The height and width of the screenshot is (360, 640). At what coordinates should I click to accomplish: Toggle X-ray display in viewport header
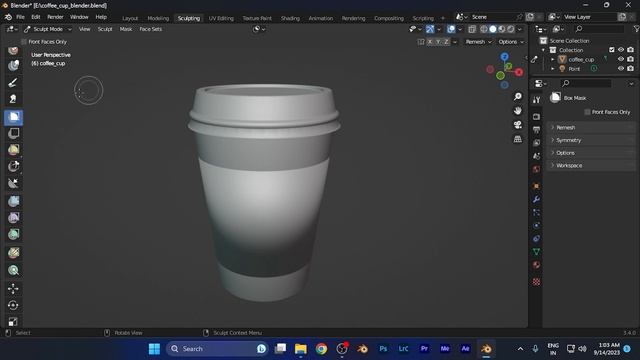472,29
